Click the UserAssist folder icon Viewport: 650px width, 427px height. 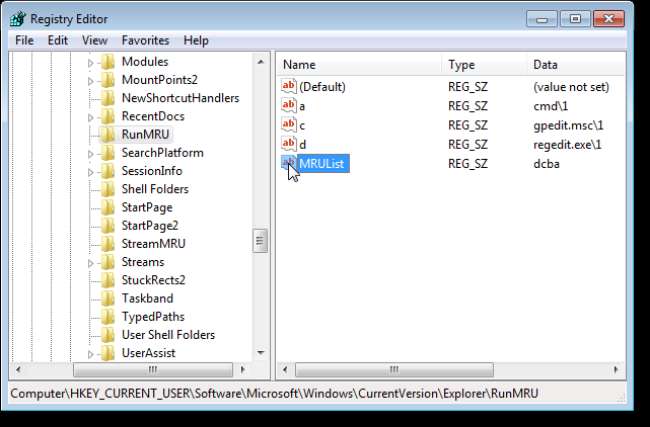[x=108, y=354]
